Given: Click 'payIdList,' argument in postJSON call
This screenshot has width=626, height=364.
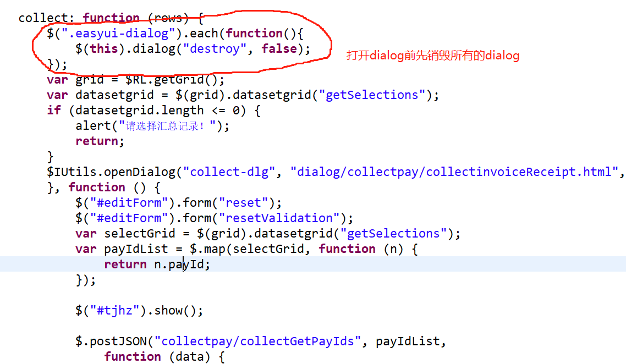Looking at the screenshot, I should (410, 341).
